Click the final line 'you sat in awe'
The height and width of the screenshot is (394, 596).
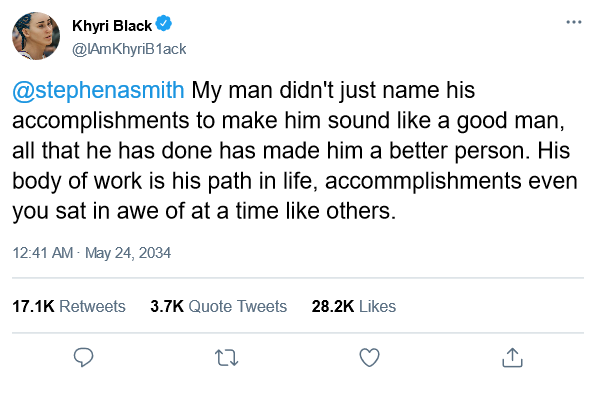204,211
